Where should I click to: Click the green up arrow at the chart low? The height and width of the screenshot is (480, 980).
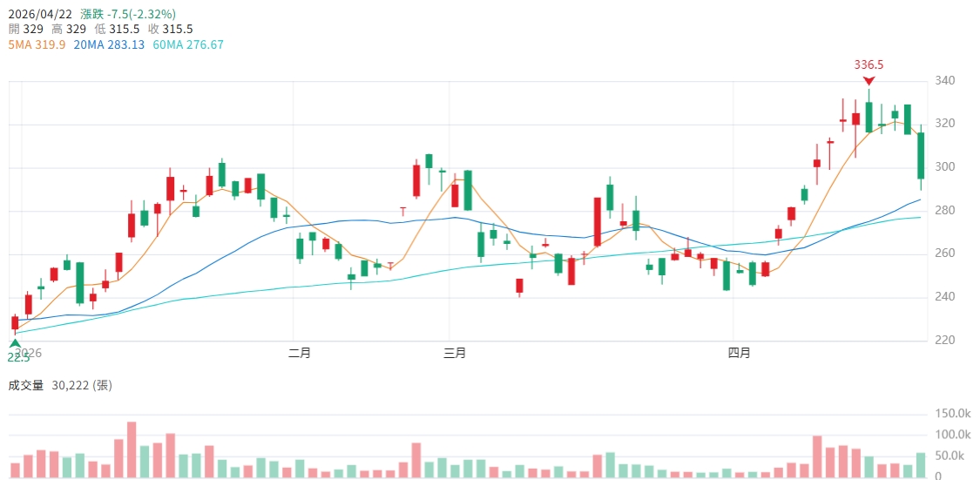click(x=15, y=344)
